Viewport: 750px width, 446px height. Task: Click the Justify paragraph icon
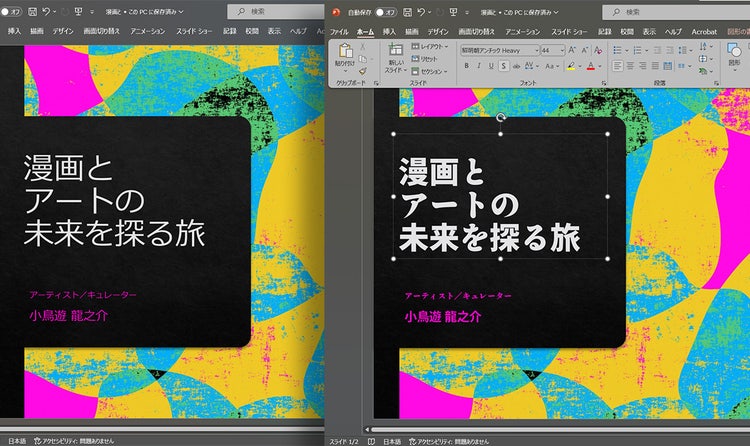[655, 66]
